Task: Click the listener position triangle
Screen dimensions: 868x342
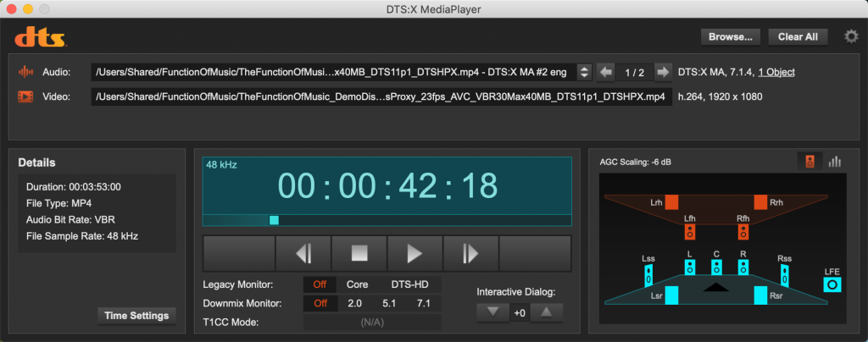Action: [x=716, y=287]
